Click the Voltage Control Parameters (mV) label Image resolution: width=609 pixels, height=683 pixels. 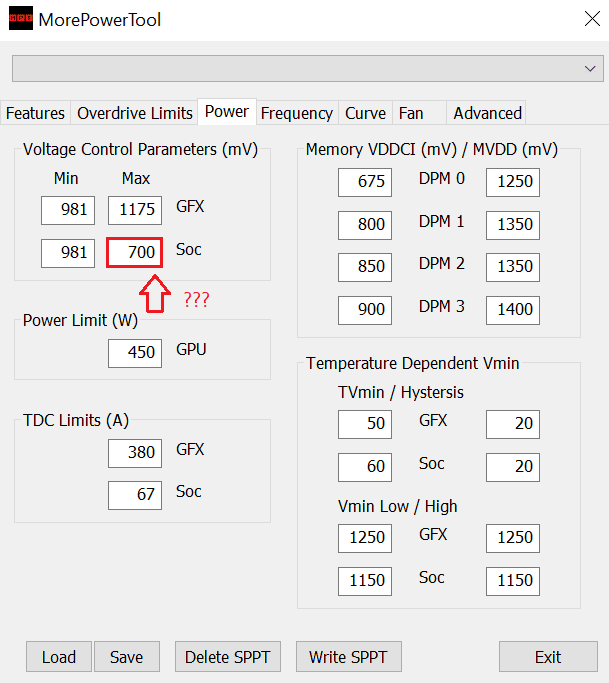pos(140,150)
